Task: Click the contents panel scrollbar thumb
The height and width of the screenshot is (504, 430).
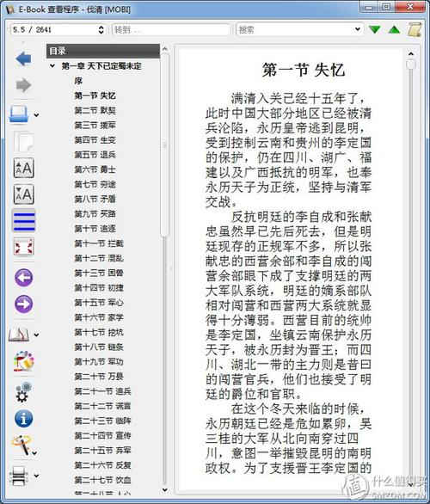Action: click(x=165, y=145)
